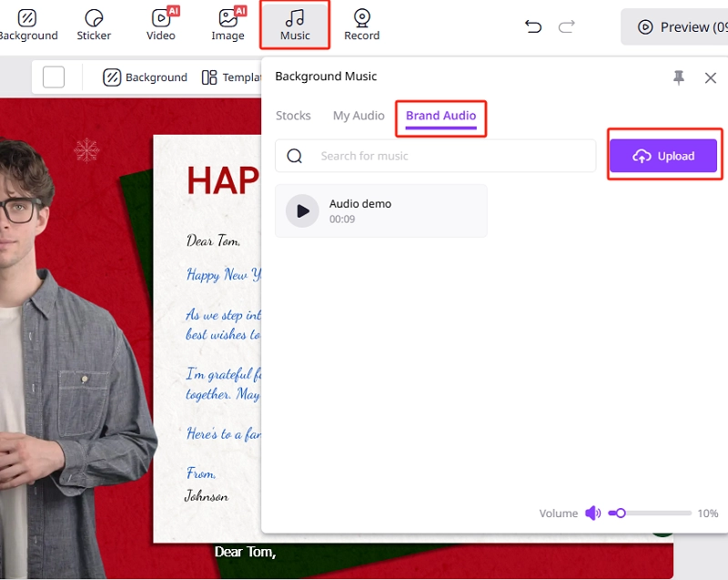
Task: Open the AI Image tool
Action: click(227, 25)
